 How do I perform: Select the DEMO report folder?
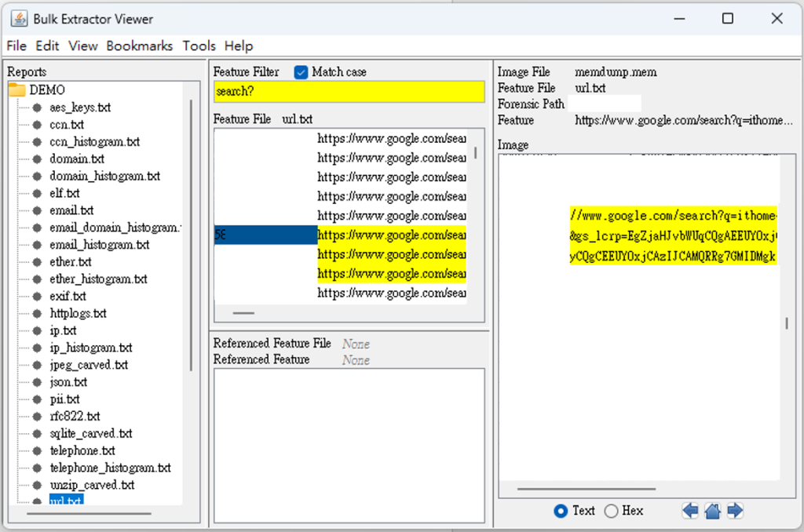pyautogui.click(x=47, y=89)
